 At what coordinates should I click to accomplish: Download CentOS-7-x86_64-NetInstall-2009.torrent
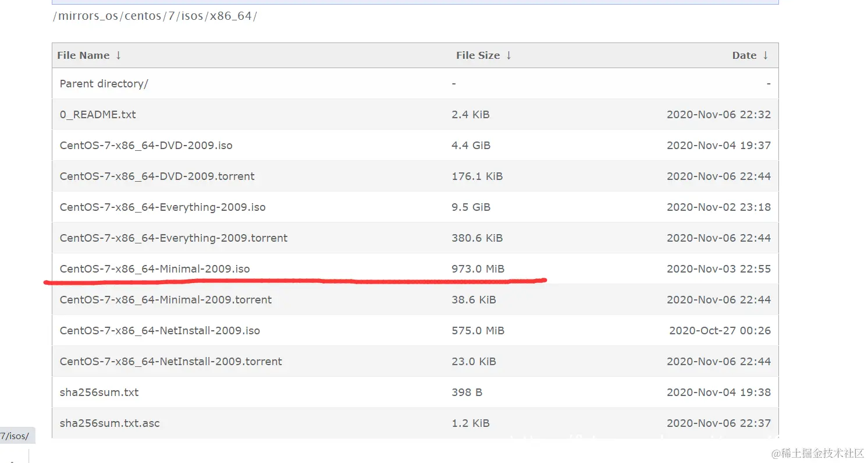[x=171, y=362]
